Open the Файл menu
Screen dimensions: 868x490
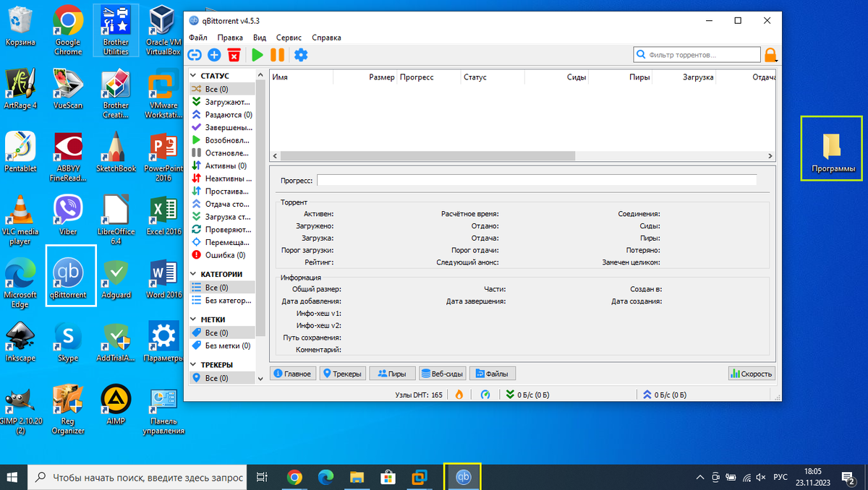click(x=198, y=38)
